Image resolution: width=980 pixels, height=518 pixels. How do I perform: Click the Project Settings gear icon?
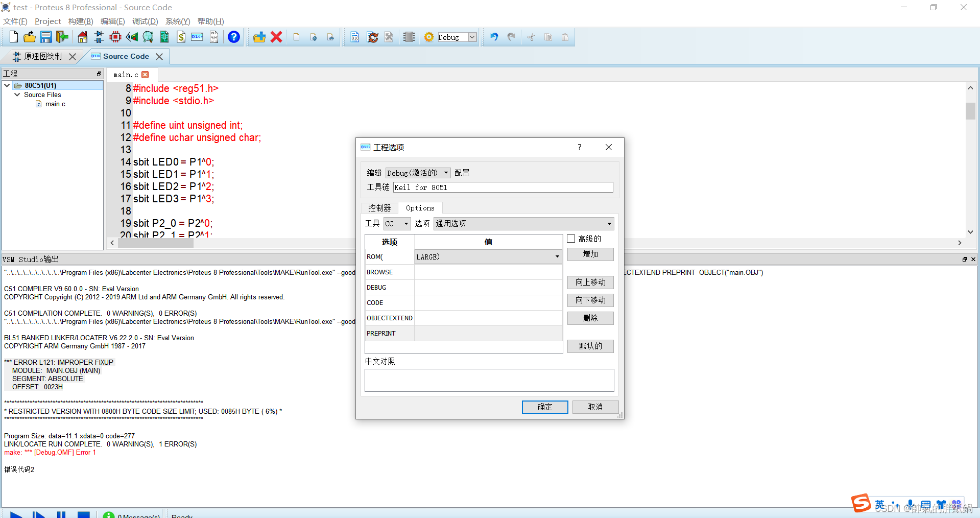pyautogui.click(x=429, y=37)
